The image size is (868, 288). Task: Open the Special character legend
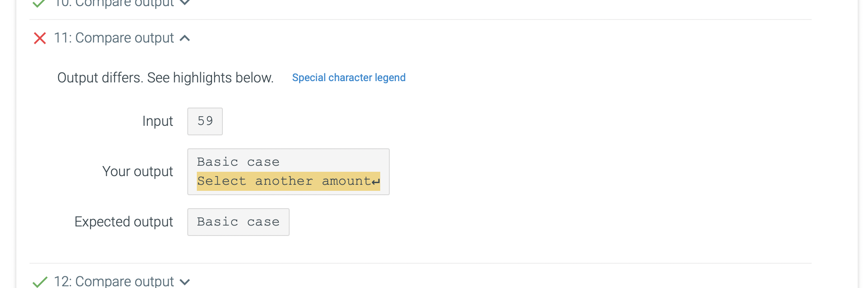(349, 78)
